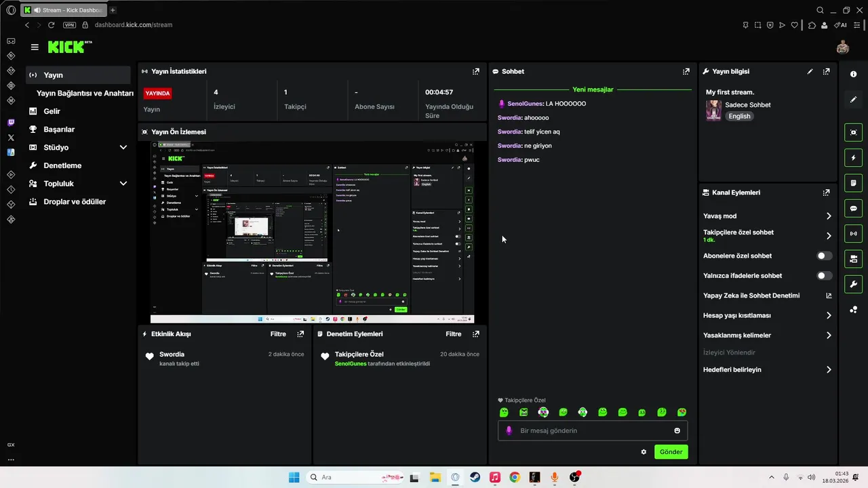This screenshot has height=488, width=868.
Task: Open Yayın Bağlantısı ve Anahtarı page
Action: tap(85, 94)
